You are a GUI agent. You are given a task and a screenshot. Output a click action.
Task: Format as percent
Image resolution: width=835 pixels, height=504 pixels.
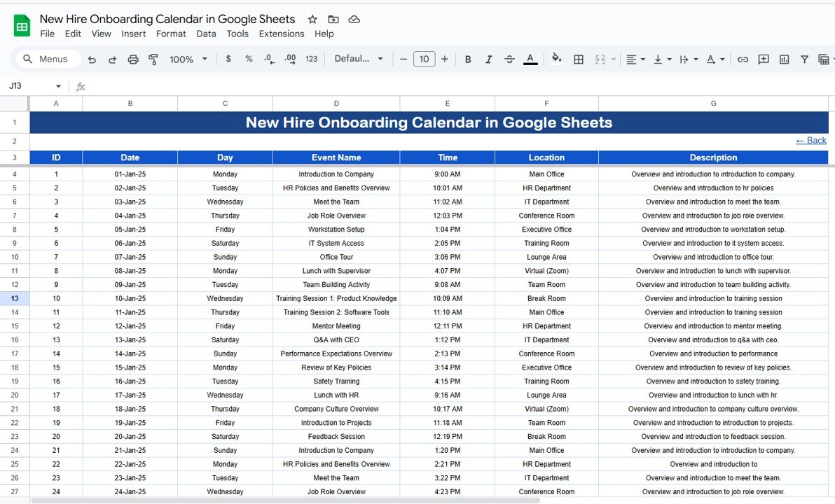249,59
